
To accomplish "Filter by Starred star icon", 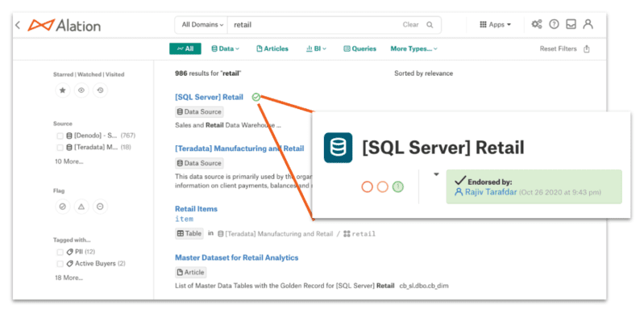I will pos(62,90).
